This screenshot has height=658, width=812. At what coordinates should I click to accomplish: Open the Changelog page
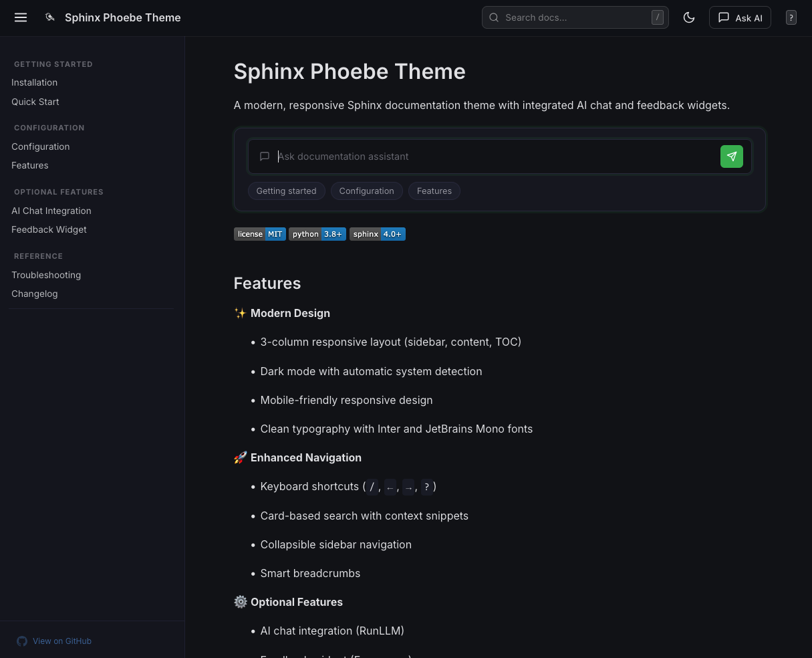click(35, 294)
